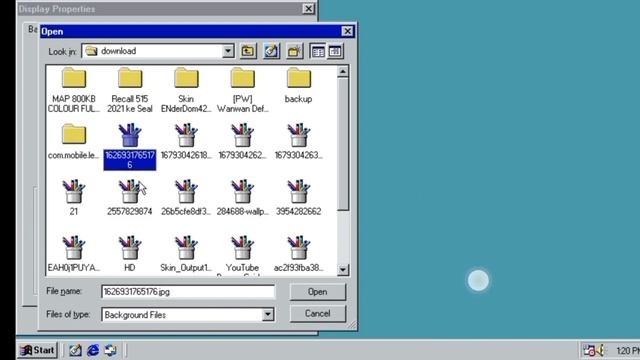Select the com.mobile.le folder
640x360 pixels.
[x=74, y=142]
